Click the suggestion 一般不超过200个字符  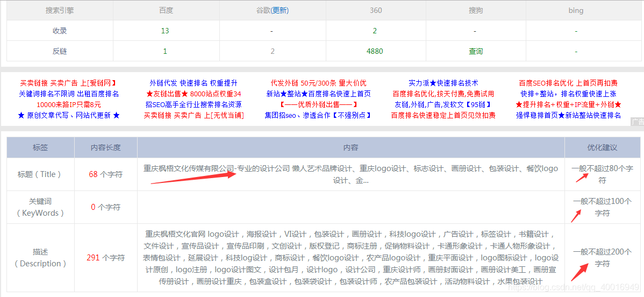(602, 258)
